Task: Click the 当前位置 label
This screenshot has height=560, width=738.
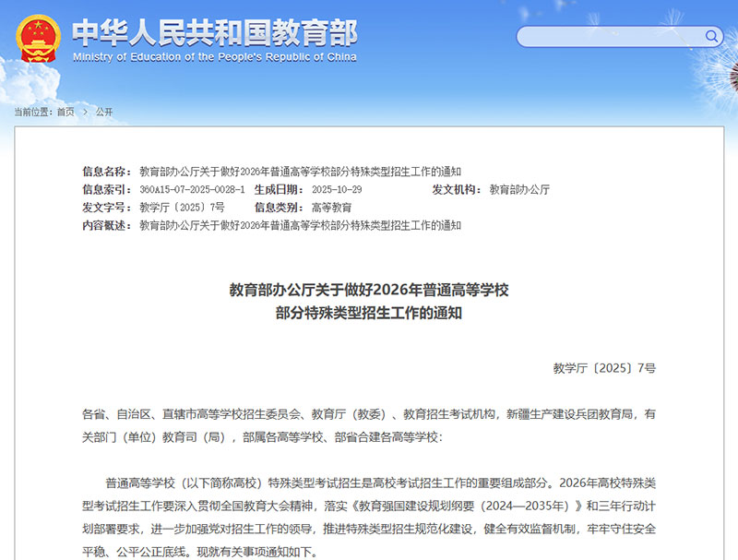Action: [33, 112]
